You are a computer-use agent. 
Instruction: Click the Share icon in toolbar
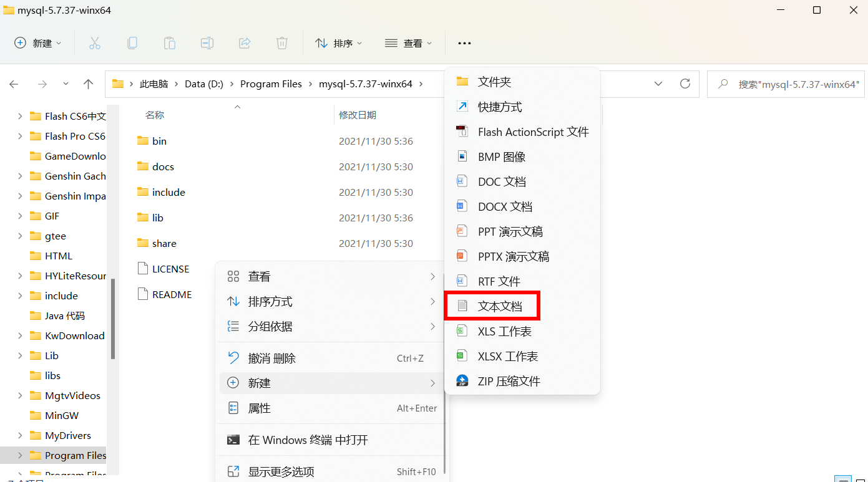click(245, 43)
